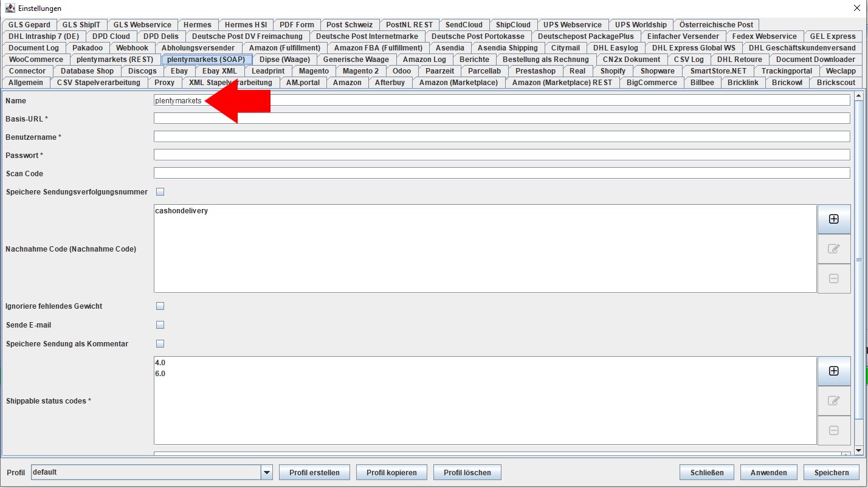The width and height of the screenshot is (868, 488).
Task: Open the Amazon (Marketplace) REST tab
Action: pyautogui.click(x=562, y=83)
